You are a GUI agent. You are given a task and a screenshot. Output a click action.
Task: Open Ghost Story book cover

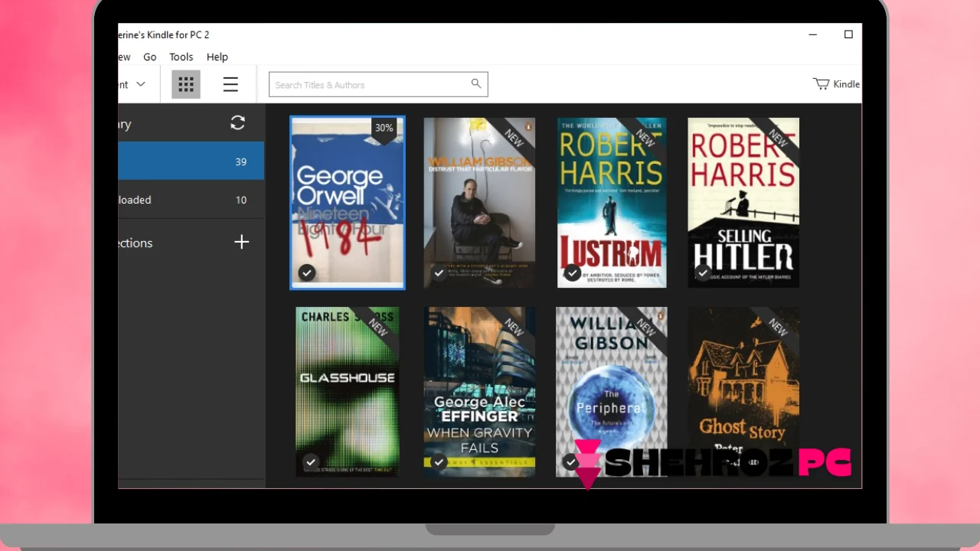coord(743,392)
